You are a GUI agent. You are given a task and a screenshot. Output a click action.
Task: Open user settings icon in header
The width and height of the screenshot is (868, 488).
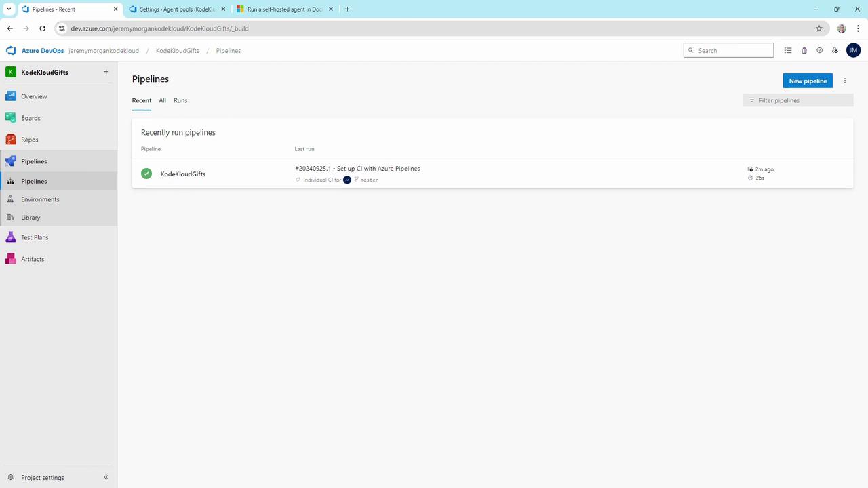(835, 50)
